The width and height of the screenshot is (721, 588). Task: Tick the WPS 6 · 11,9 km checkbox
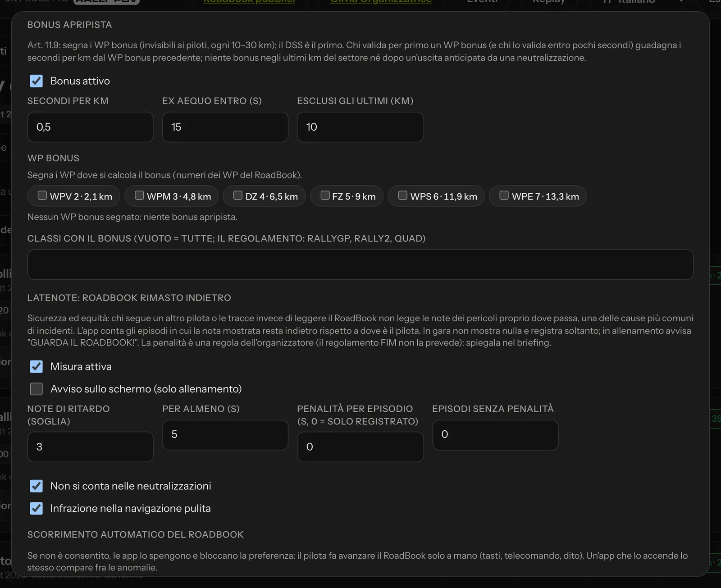tap(403, 195)
